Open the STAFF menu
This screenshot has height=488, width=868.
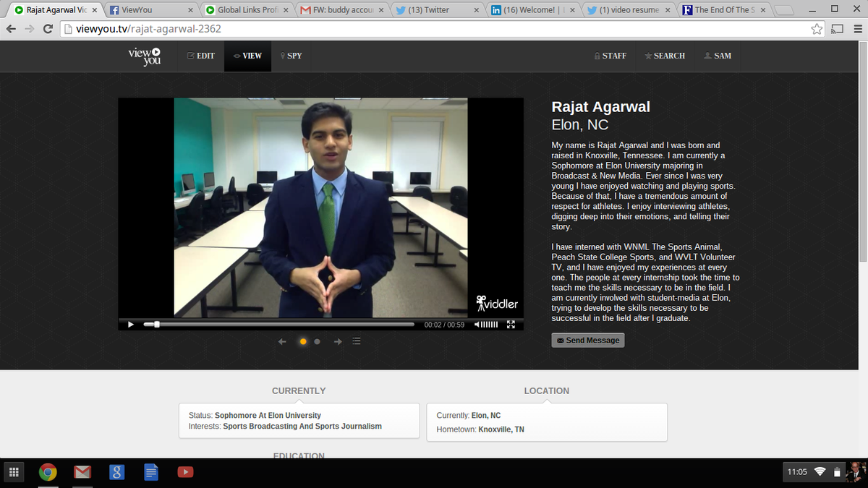(610, 56)
